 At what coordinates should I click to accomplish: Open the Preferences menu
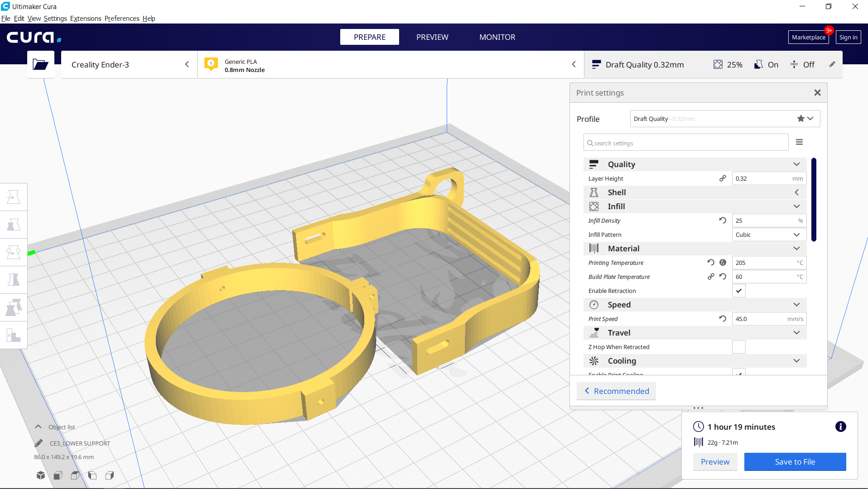[122, 19]
